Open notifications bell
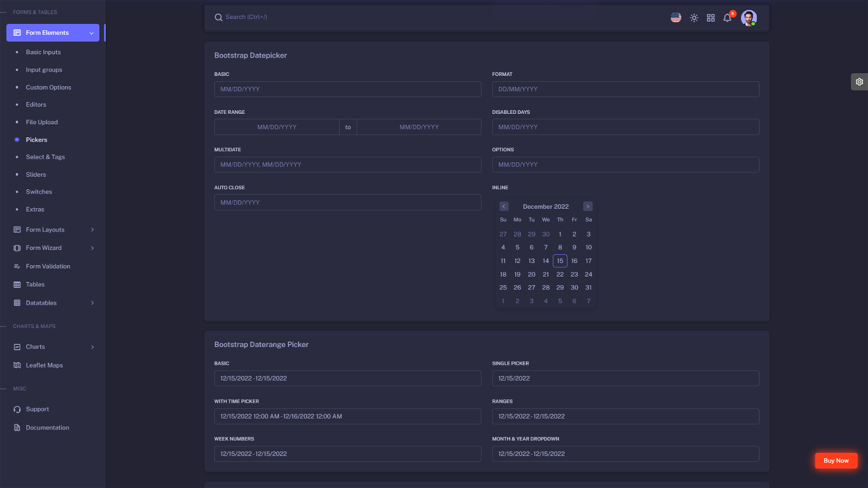The height and width of the screenshot is (488, 868). [727, 18]
